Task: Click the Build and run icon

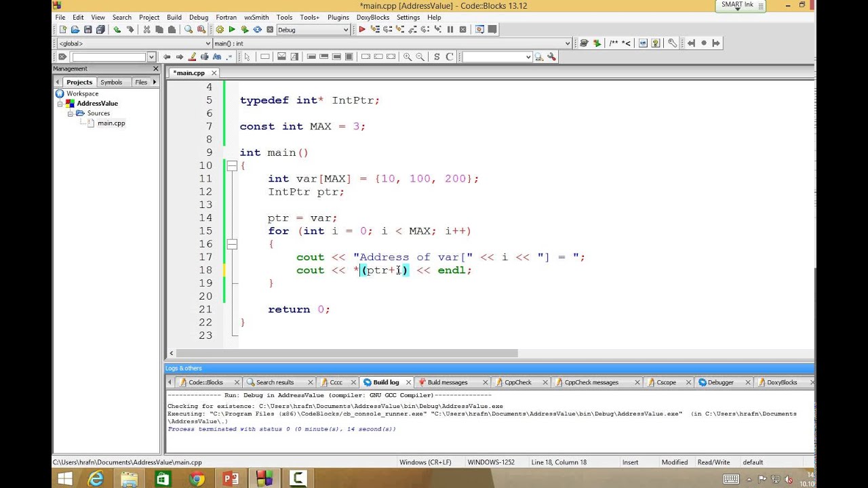Action: point(245,29)
